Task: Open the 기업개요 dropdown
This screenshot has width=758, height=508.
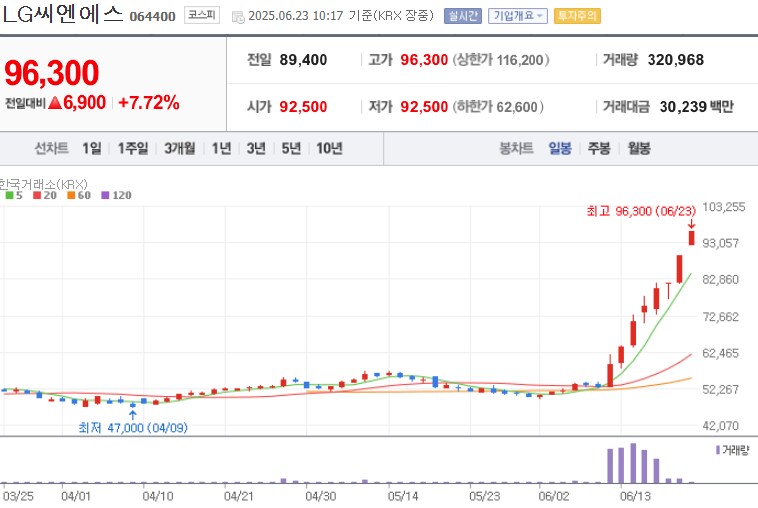Action: tap(517, 16)
